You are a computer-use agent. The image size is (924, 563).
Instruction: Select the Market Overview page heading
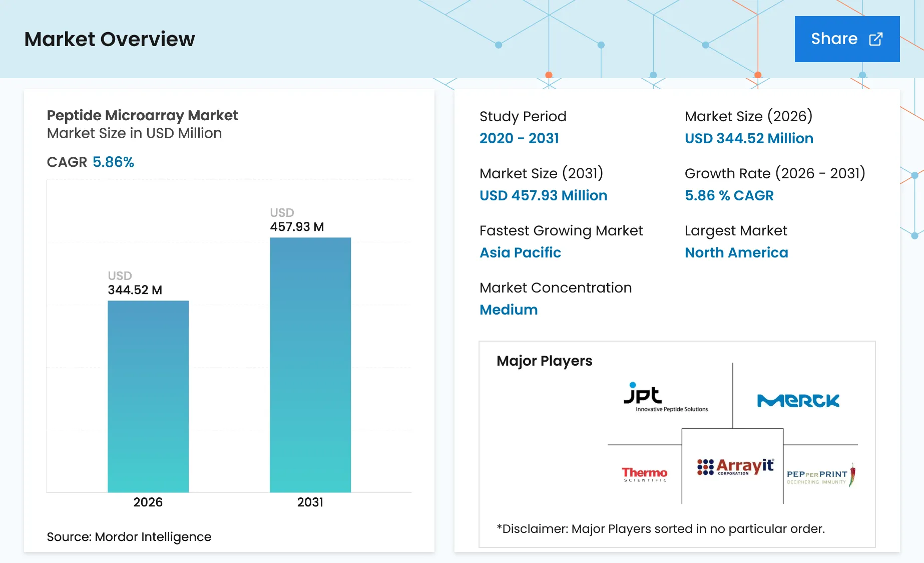point(110,39)
